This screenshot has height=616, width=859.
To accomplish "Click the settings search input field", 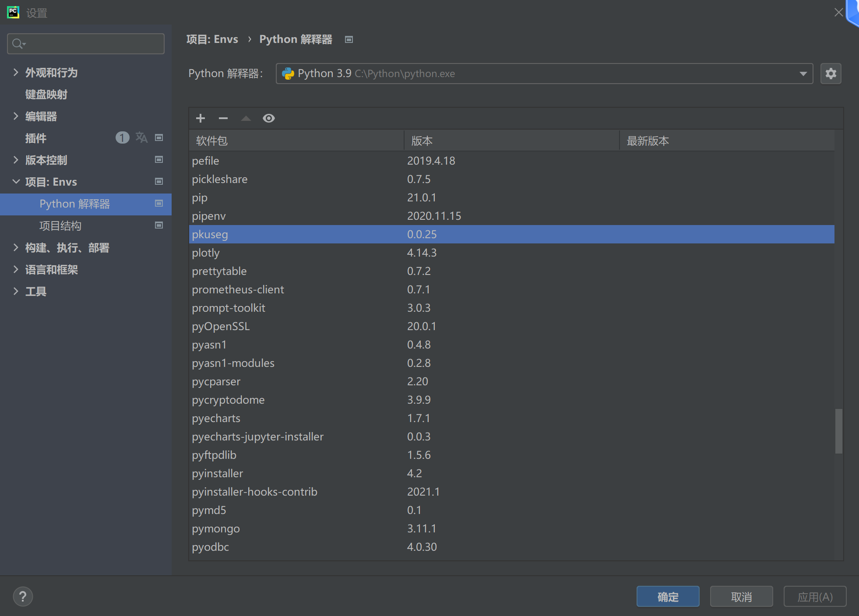I will (92, 44).
